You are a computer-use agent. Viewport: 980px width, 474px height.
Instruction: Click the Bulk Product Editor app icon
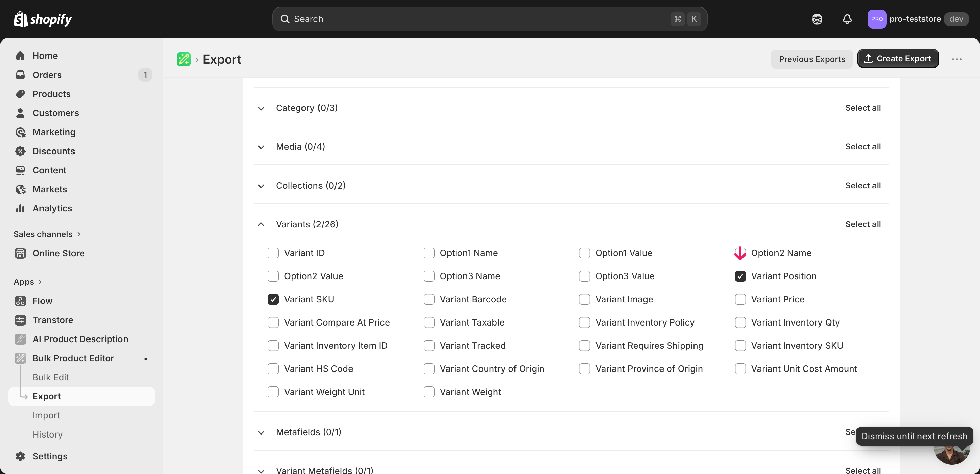coord(20,358)
